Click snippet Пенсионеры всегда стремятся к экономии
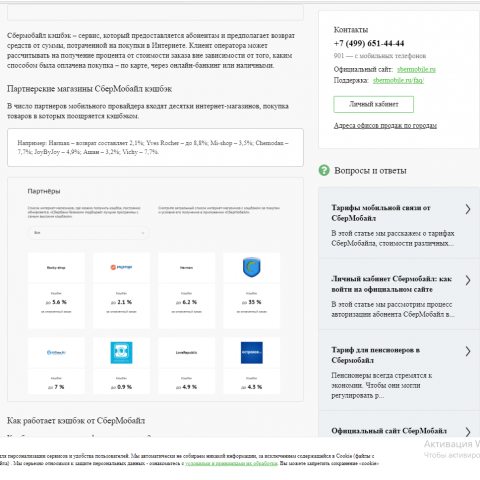The height and width of the screenshot is (480, 480). tap(382, 385)
